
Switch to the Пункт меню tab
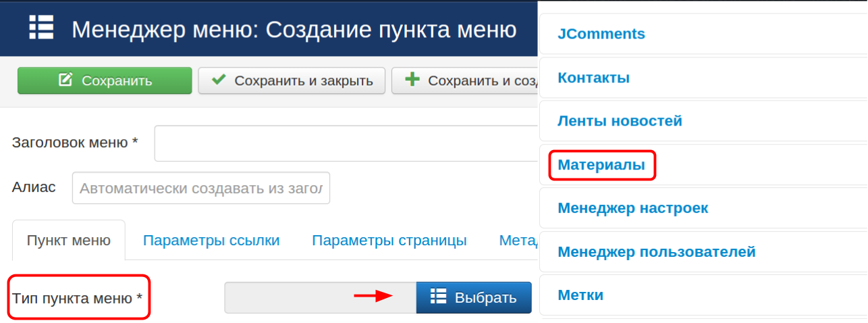click(x=68, y=241)
